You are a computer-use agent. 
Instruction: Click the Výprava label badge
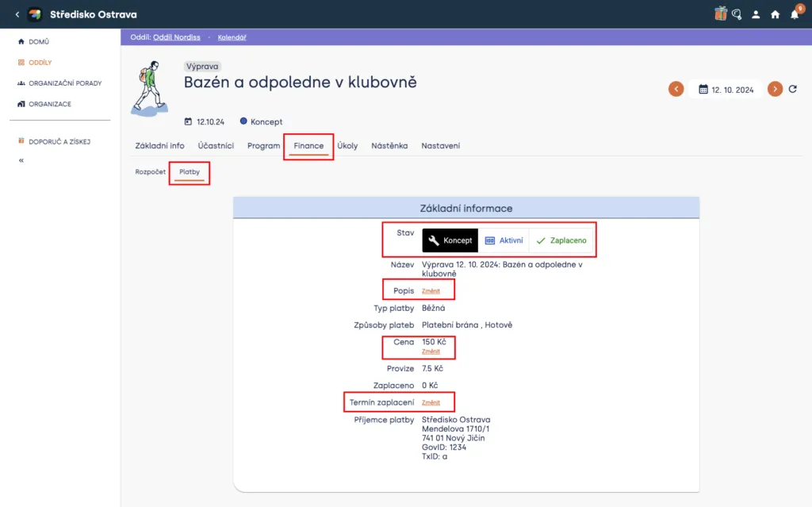[202, 67]
